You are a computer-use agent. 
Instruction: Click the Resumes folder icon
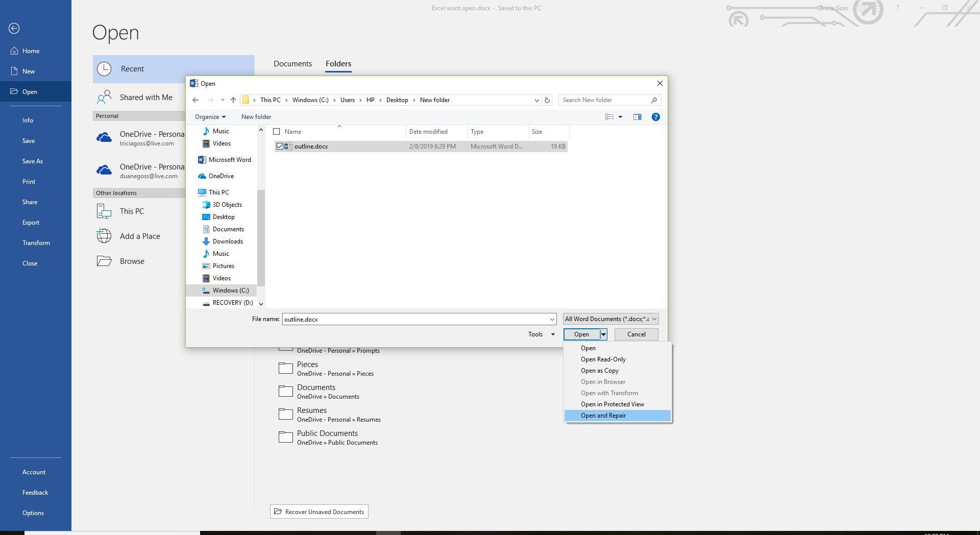pos(286,414)
